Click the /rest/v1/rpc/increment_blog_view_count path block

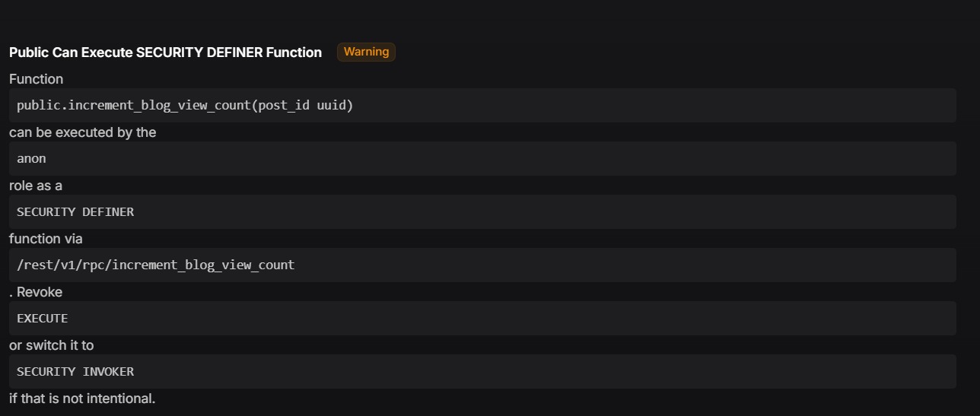point(482,265)
